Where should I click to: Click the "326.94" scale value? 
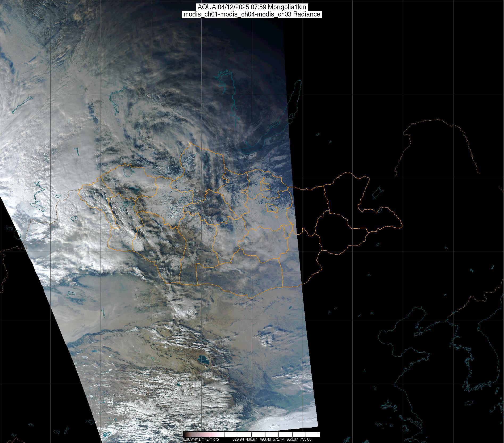pyautogui.click(x=238, y=439)
